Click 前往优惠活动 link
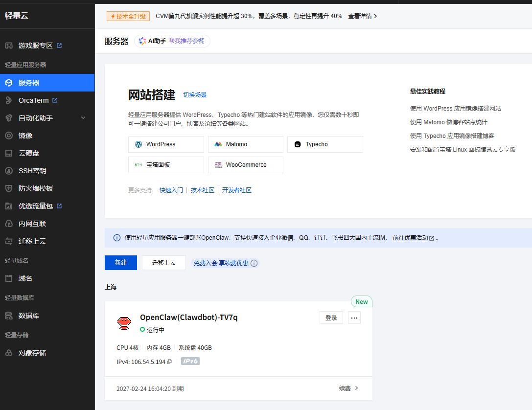This screenshot has width=532, height=410. (x=411, y=238)
